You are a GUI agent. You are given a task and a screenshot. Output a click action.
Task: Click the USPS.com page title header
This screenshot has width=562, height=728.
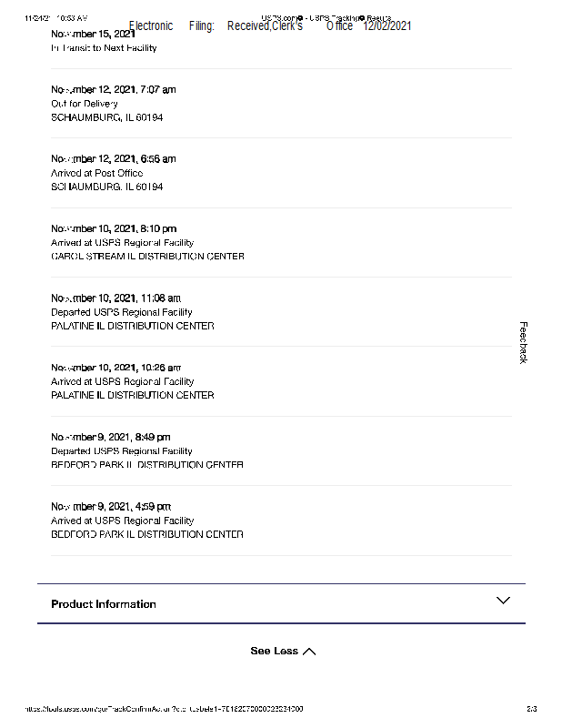click(x=326, y=17)
